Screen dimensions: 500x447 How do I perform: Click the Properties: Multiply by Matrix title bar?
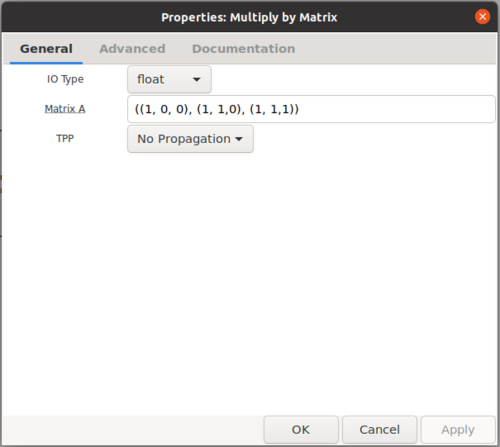tap(249, 17)
